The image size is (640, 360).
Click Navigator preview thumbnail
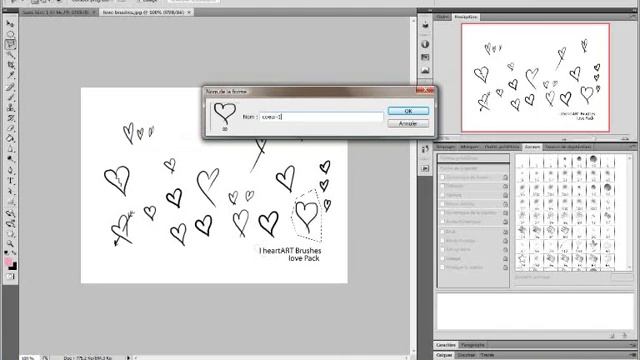pyautogui.click(x=536, y=78)
